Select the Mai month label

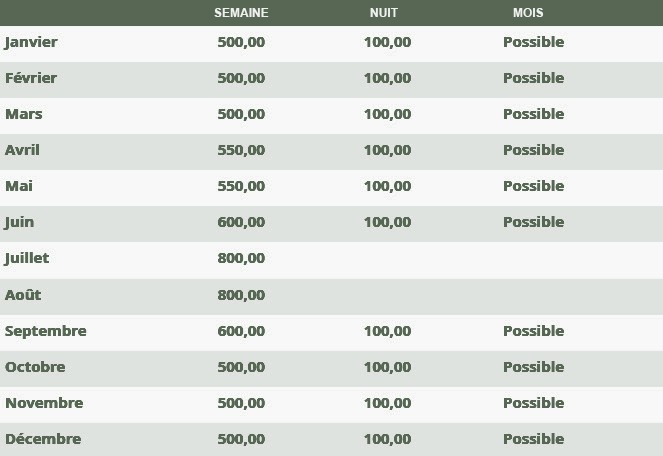[19, 186]
